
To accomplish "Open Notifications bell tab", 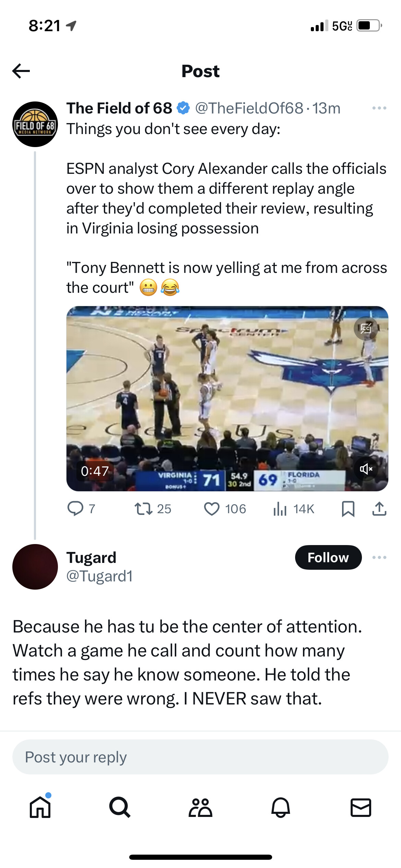I will [281, 807].
